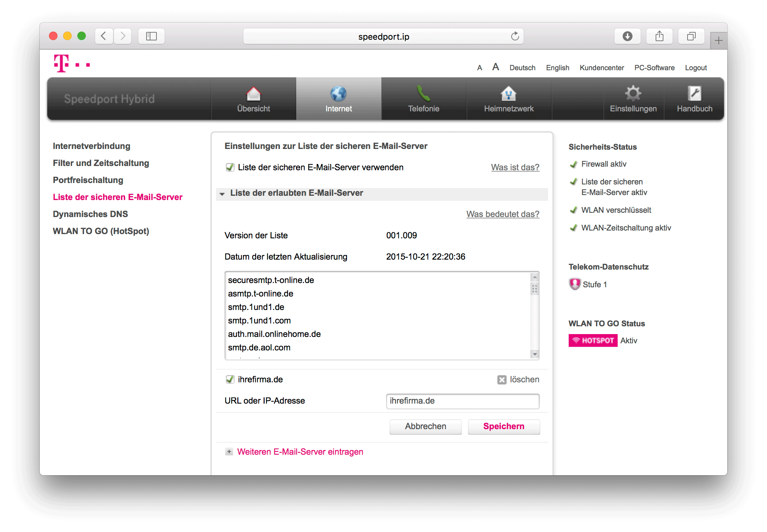Click the Heimnetzwerk network icon
This screenshot has height=532, width=767.
[x=508, y=94]
